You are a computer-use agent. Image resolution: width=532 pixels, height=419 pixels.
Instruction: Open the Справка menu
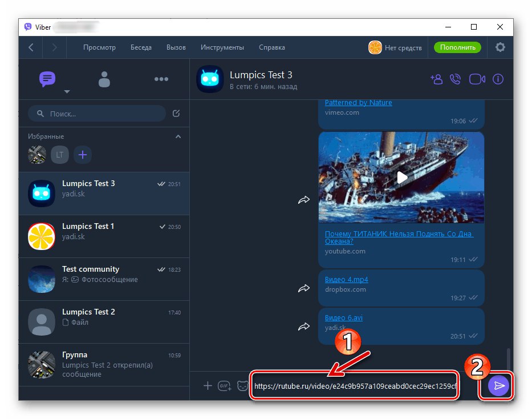coord(272,47)
